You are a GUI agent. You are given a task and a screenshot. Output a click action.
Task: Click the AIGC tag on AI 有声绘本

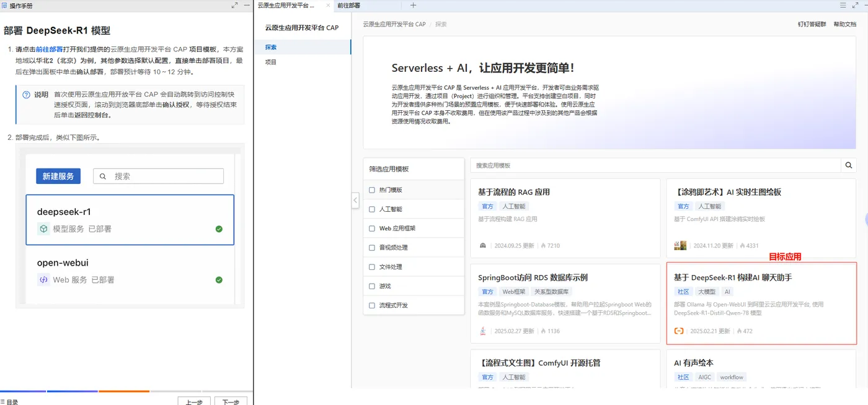705,377
